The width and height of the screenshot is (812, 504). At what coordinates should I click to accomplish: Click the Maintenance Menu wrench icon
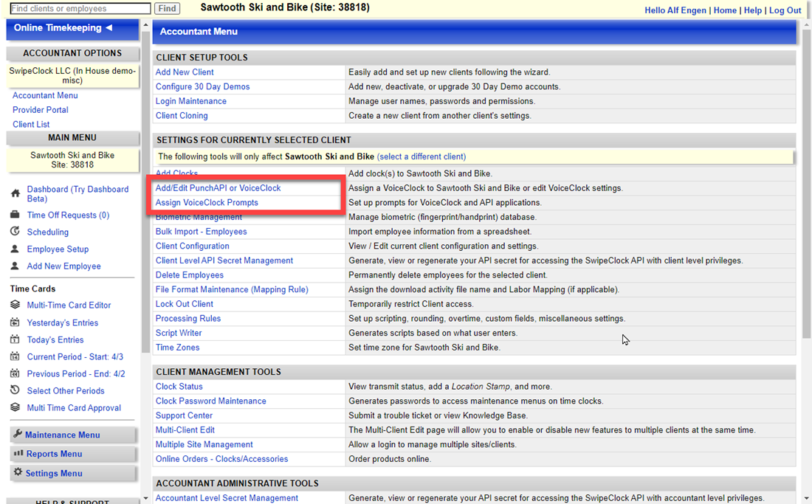tap(18, 434)
